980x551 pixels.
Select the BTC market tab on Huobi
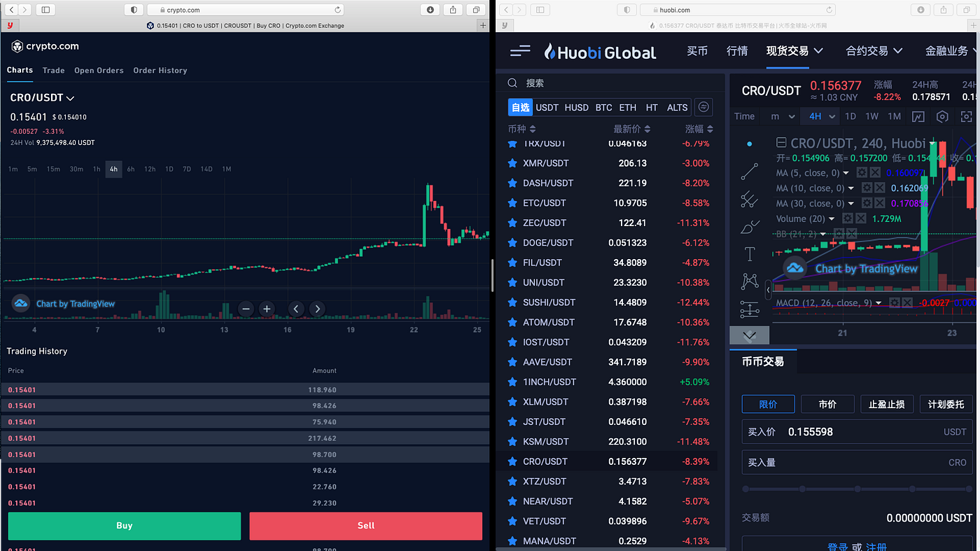[603, 107]
